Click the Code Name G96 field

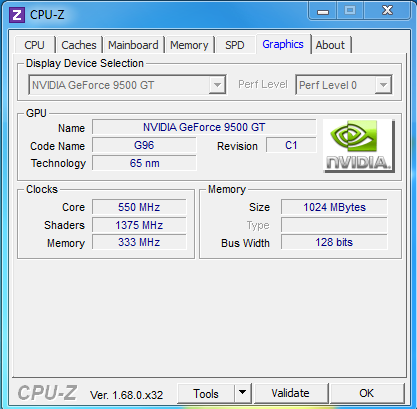point(144,145)
